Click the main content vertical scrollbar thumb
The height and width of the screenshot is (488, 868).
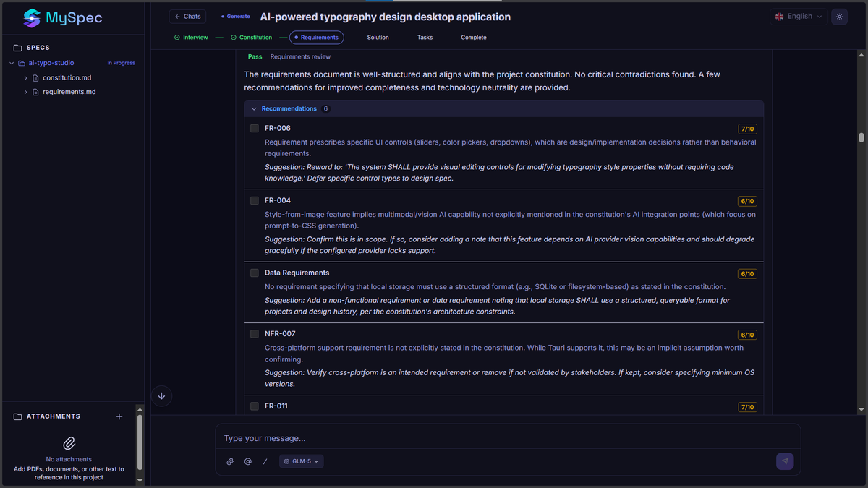point(861,137)
